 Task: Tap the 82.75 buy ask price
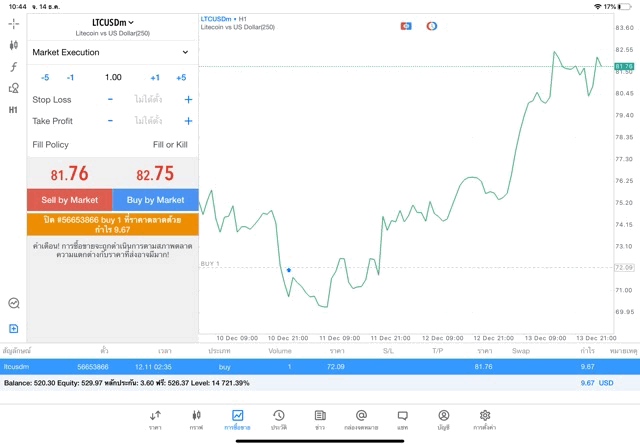pyautogui.click(x=155, y=173)
